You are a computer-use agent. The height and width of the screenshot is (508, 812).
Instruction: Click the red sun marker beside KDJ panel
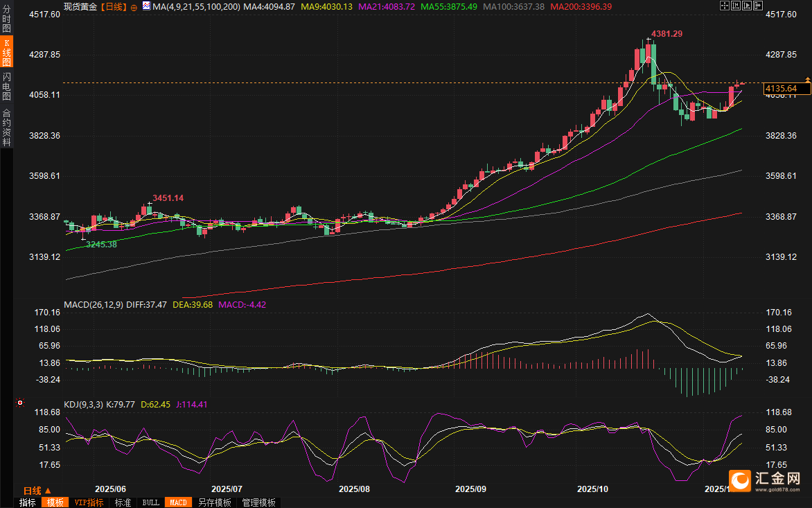20,402
